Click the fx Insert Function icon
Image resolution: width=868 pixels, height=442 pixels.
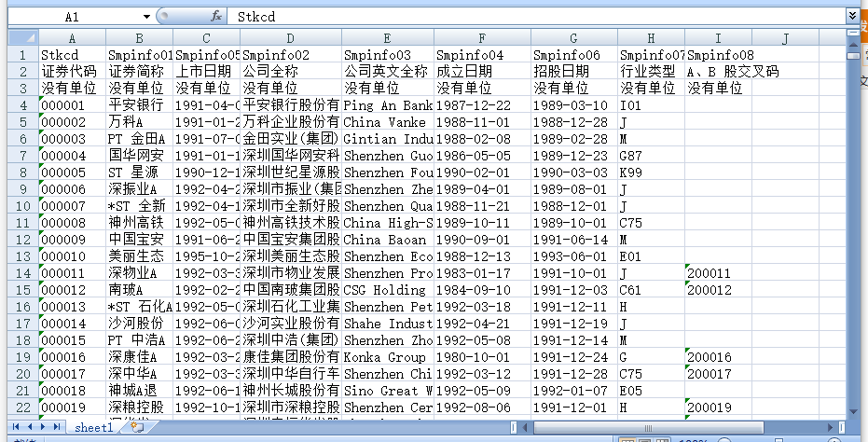coord(216,17)
